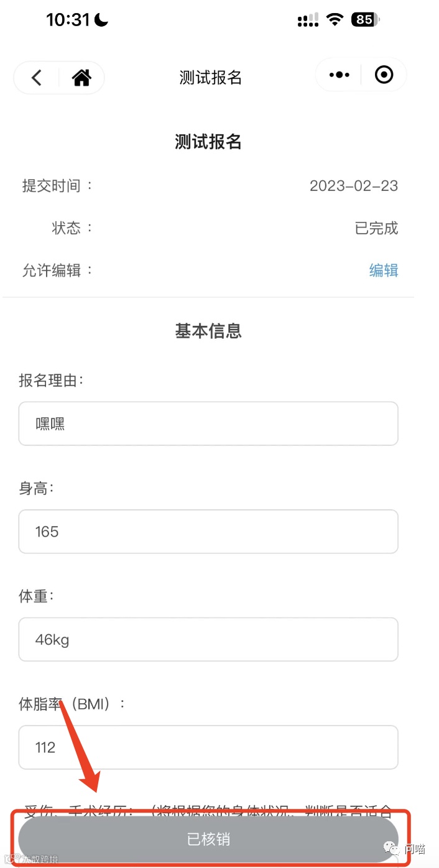Tap the 测试报名 navigation bar title
The image size is (439, 868).
[x=210, y=78]
